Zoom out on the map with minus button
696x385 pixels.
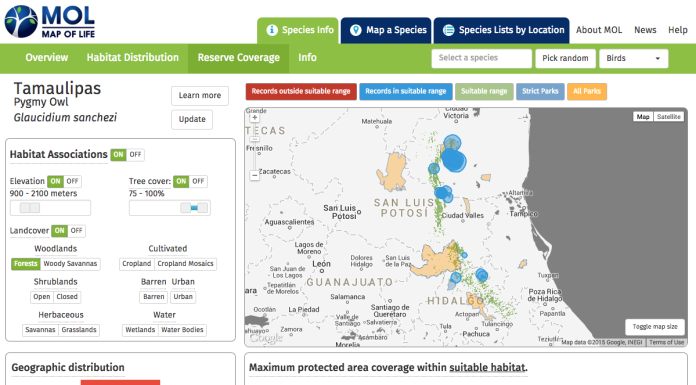point(254,175)
